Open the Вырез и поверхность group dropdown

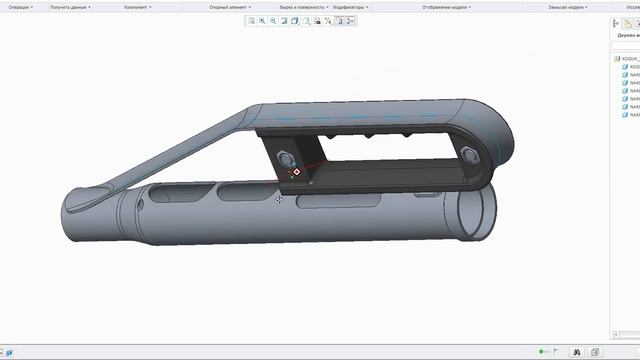click(x=304, y=7)
